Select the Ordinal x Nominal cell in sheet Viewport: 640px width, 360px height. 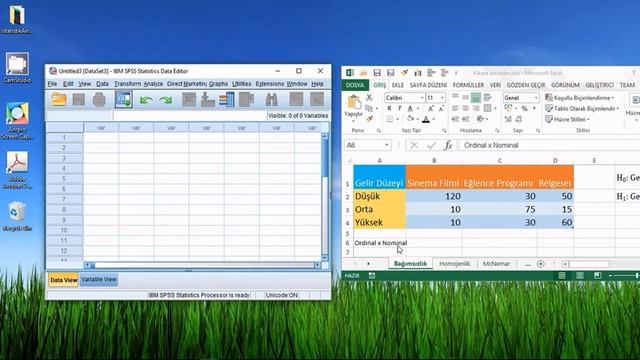380,243
